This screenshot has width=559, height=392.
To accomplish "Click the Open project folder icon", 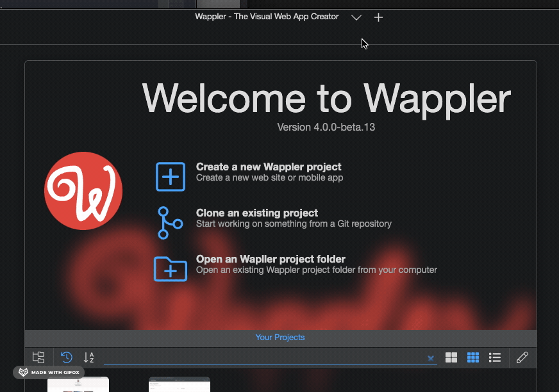I will [170, 268].
